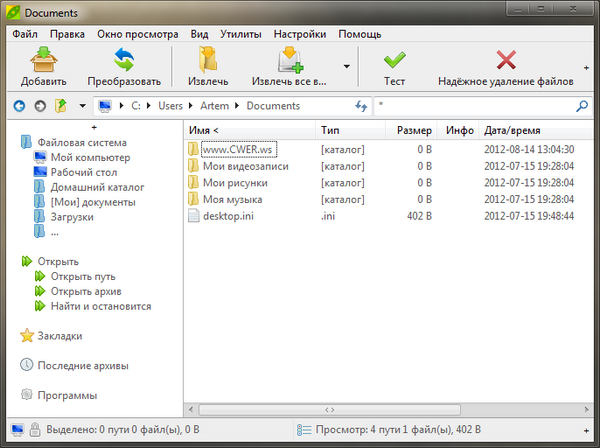Select Рабочий стол in the sidebar tree
The image size is (600, 448).
point(85,171)
